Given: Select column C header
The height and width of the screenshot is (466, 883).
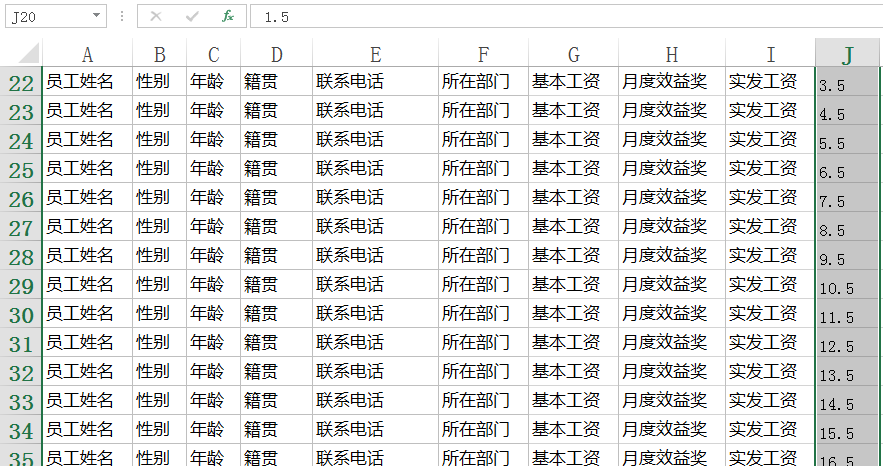Looking at the screenshot, I should pyautogui.click(x=213, y=54).
